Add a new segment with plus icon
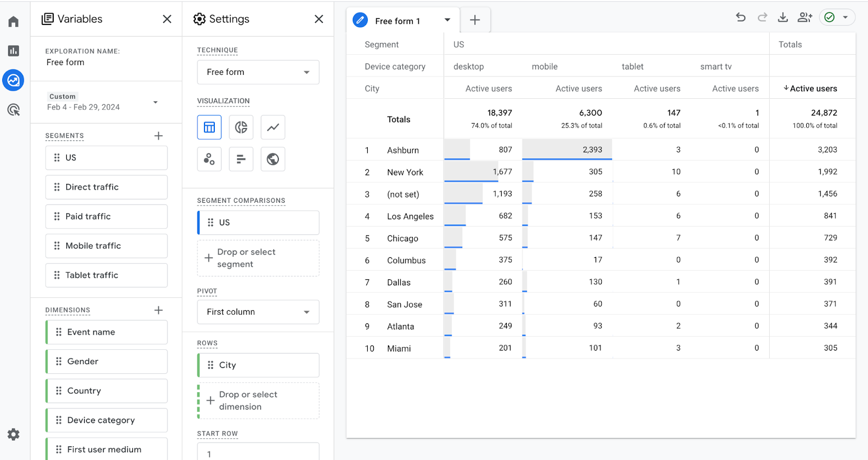Image resolution: width=868 pixels, height=460 pixels. 158,136
